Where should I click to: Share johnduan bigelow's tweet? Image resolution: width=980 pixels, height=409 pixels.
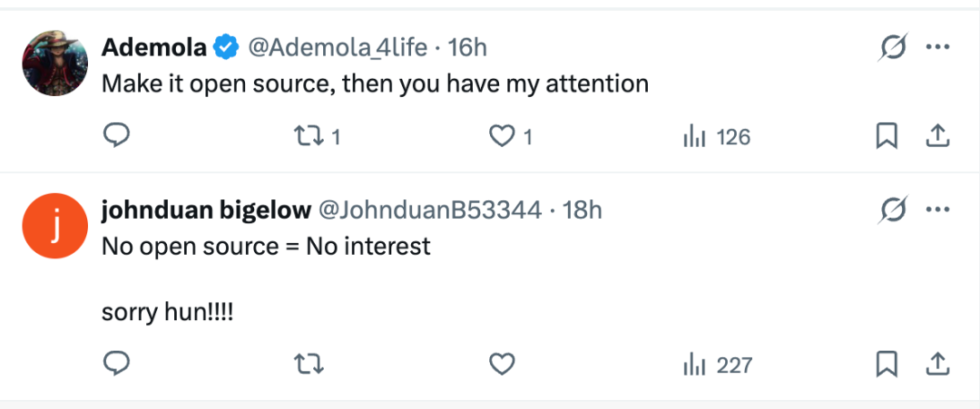tap(936, 365)
